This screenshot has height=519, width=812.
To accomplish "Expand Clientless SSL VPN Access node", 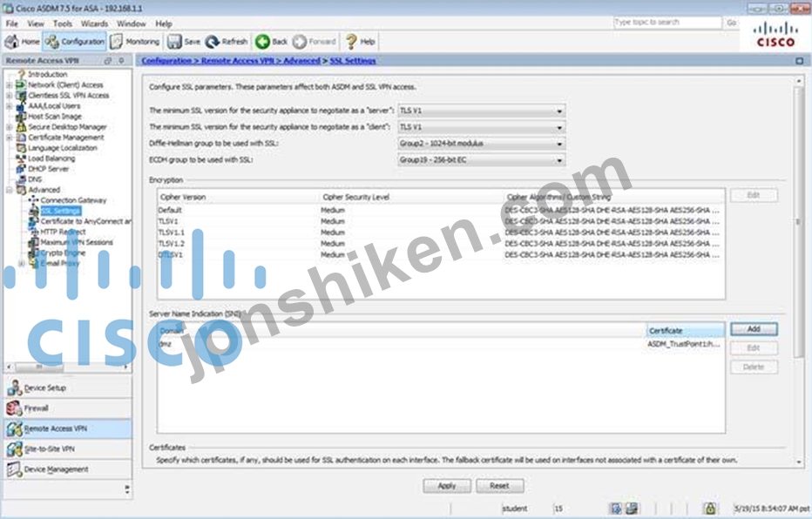I will (x=9, y=95).
